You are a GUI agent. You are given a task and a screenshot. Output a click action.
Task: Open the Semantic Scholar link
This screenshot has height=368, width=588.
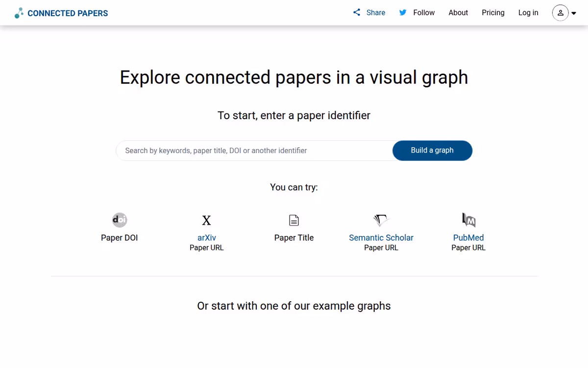381,237
